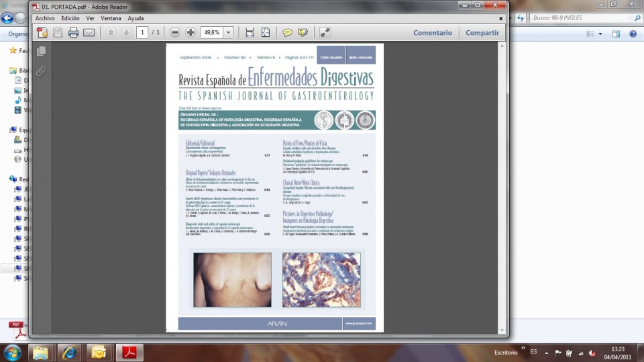Open the Edición menu
The width and height of the screenshot is (644, 362).
point(70,18)
